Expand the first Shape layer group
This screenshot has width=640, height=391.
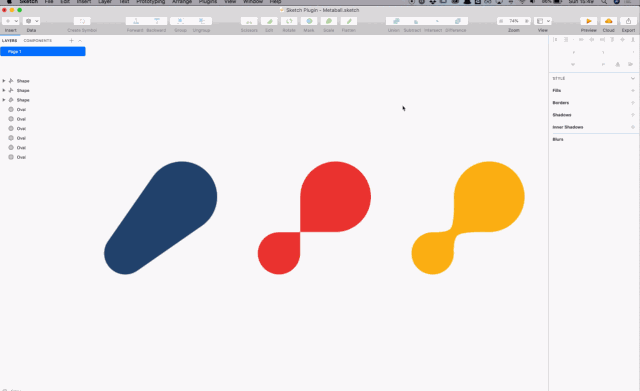[4, 81]
